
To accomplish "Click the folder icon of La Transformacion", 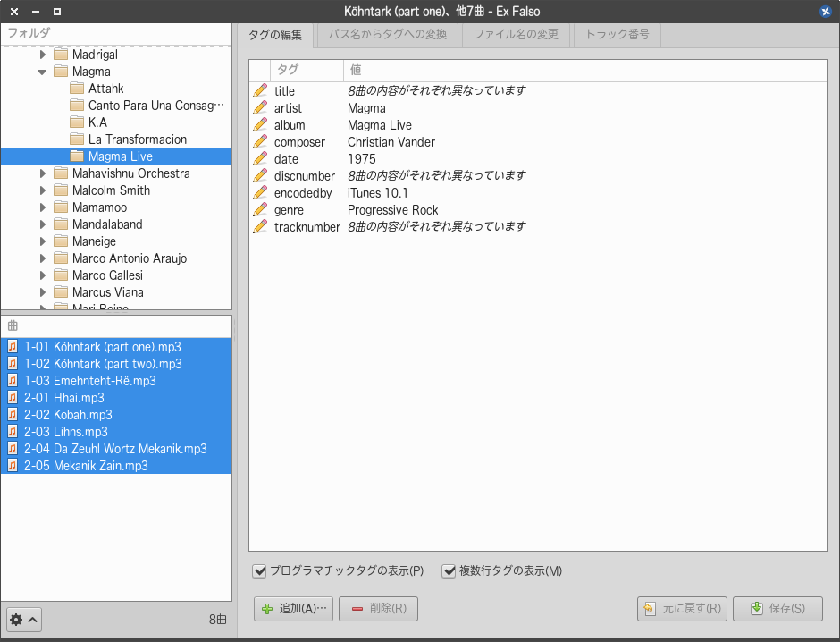I will pyautogui.click(x=77, y=139).
